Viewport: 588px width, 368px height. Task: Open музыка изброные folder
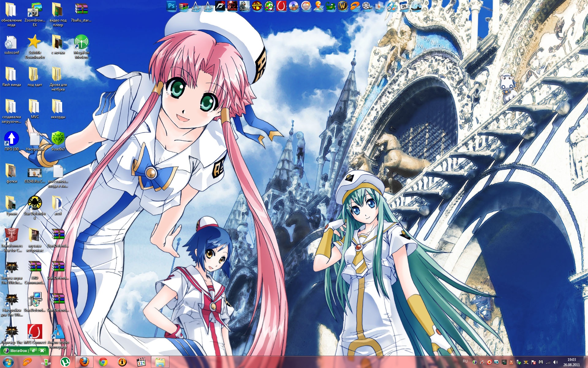[35, 240]
